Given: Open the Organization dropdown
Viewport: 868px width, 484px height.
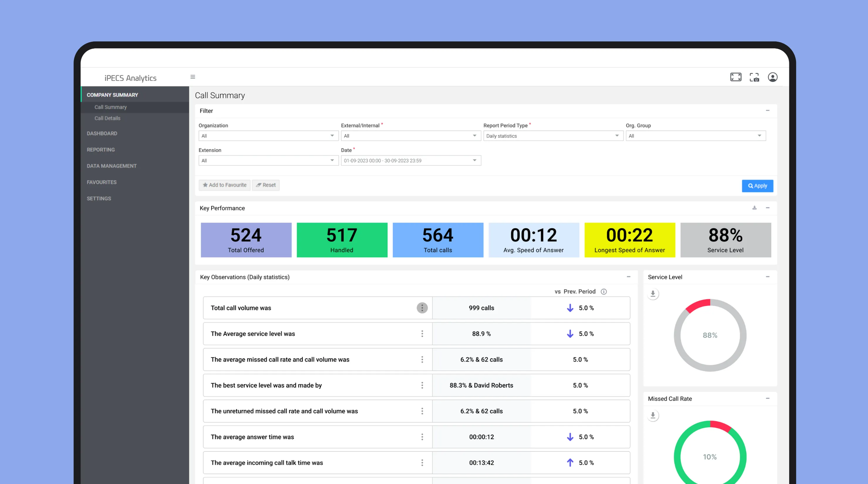Looking at the screenshot, I should [x=268, y=136].
